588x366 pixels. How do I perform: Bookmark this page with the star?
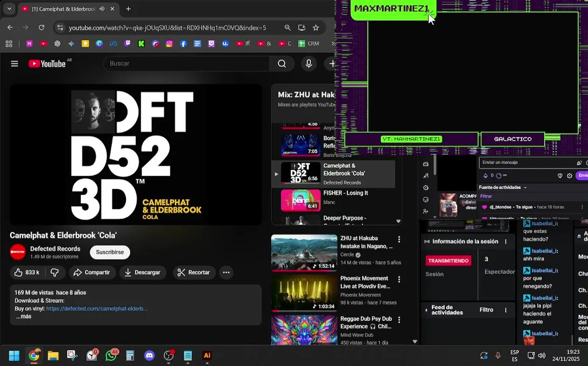316,28
